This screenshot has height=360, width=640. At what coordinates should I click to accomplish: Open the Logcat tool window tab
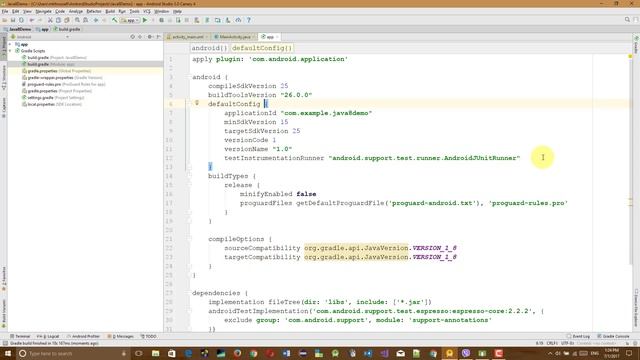pyautogui.click(x=48, y=336)
